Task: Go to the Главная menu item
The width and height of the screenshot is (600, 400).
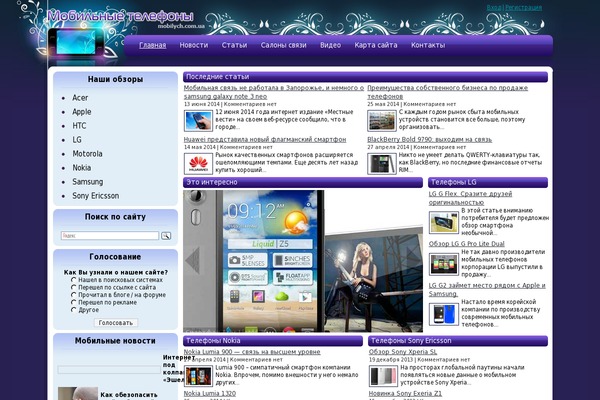Action: pos(152,45)
